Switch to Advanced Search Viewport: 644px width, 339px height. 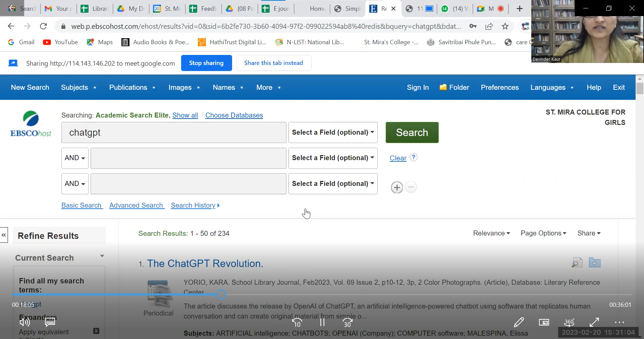click(x=137, y=205)
